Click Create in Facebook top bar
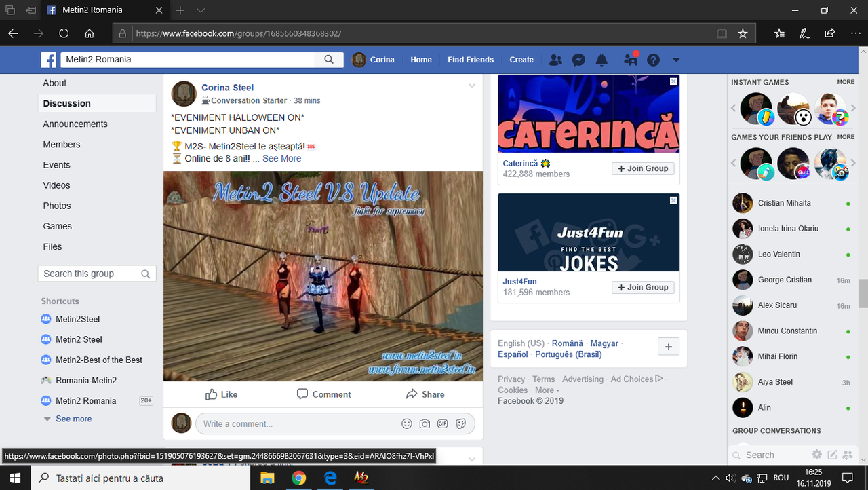Screen dimensions: 868x490 tap(521, 60)
